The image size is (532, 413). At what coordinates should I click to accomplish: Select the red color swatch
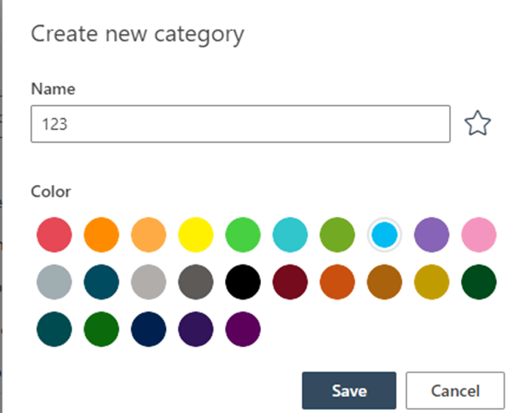pyautogui.click(x=54, y=235)
